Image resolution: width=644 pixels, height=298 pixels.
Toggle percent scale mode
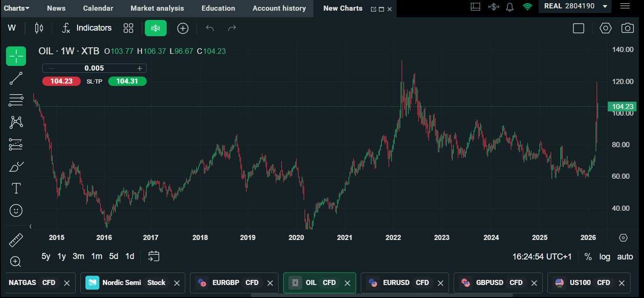tap(588, 257)
